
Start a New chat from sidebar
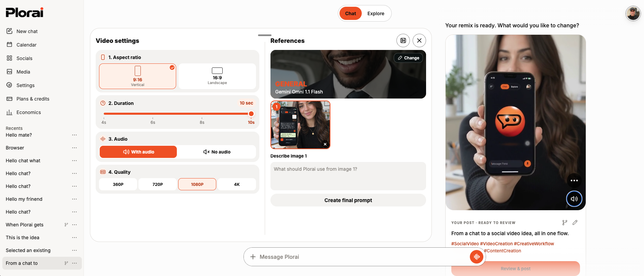pos(22,31)
